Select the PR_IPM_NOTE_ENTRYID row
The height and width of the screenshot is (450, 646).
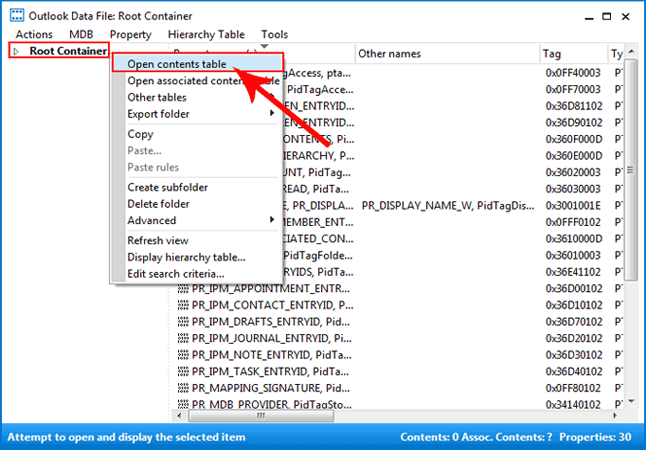pyautogui.click(x=398, y=355)
